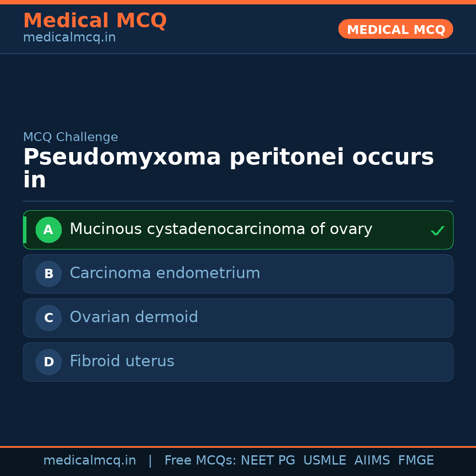Click the orange divider line above footer
This screenshot has height=476, width=476.
click(238, 446)
